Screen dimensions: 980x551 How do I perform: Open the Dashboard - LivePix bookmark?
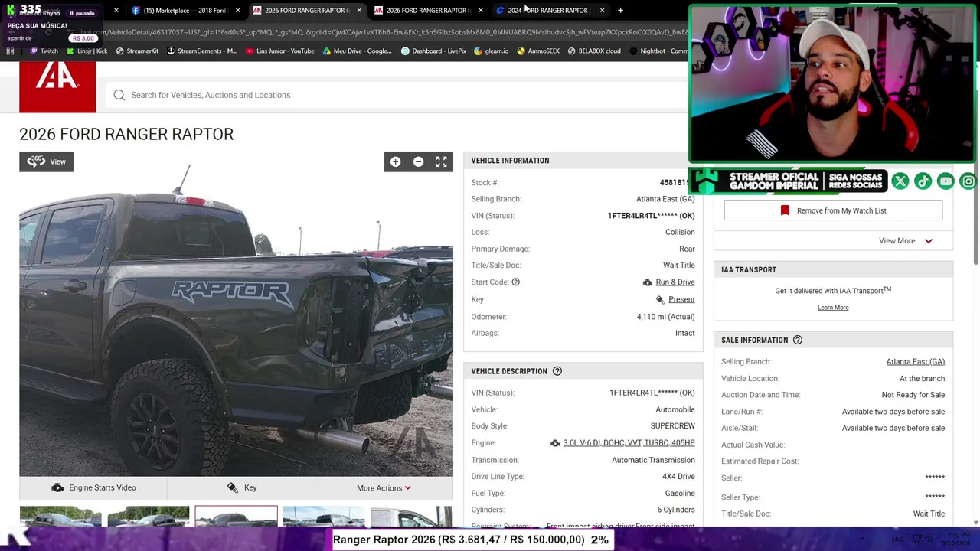coord(433,51)
